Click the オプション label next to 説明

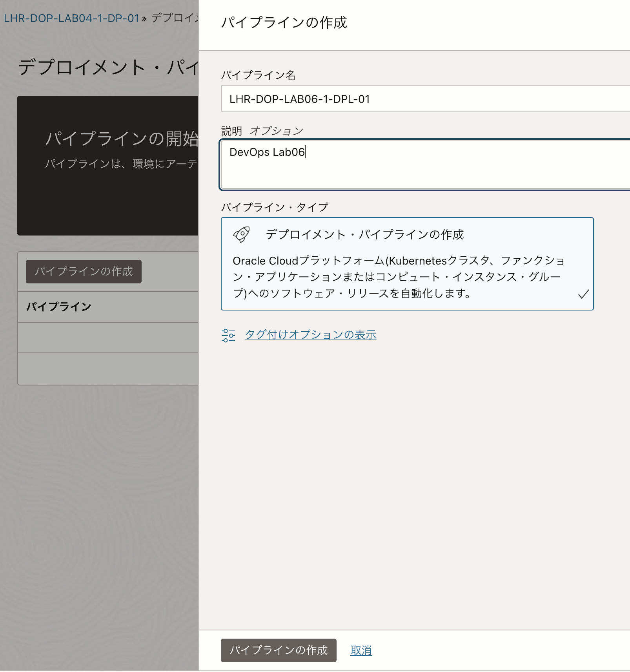coord(277,130)
